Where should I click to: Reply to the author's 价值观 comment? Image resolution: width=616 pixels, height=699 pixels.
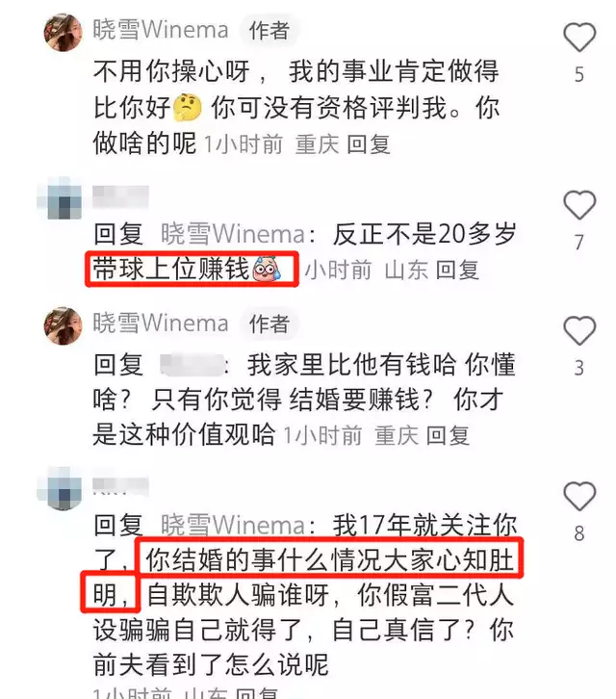tap(448, 435)
